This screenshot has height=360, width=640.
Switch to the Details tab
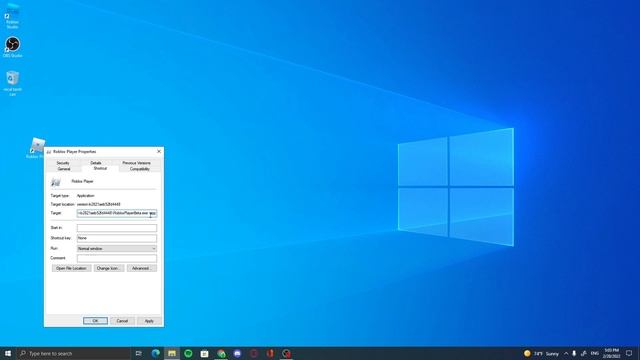96,163
